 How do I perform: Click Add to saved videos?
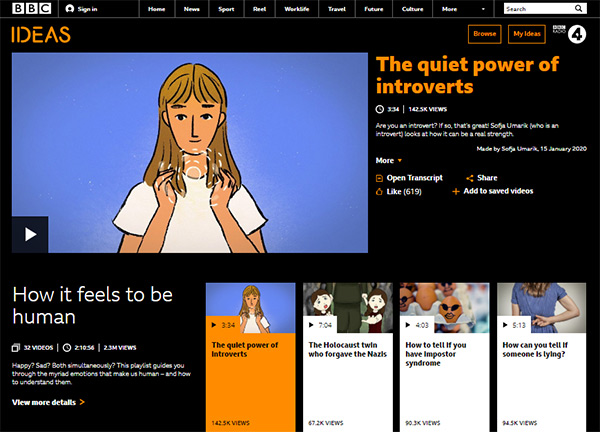point(498,191)
